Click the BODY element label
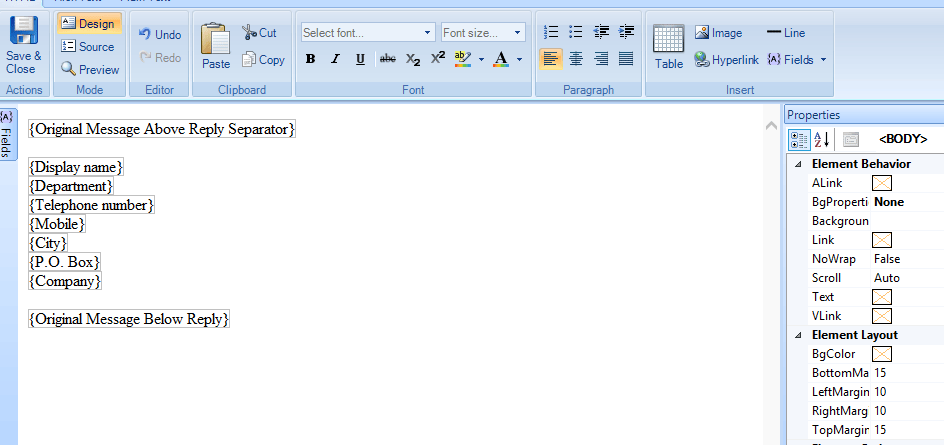This screenshot has width=944, height=445. (903, 139)
